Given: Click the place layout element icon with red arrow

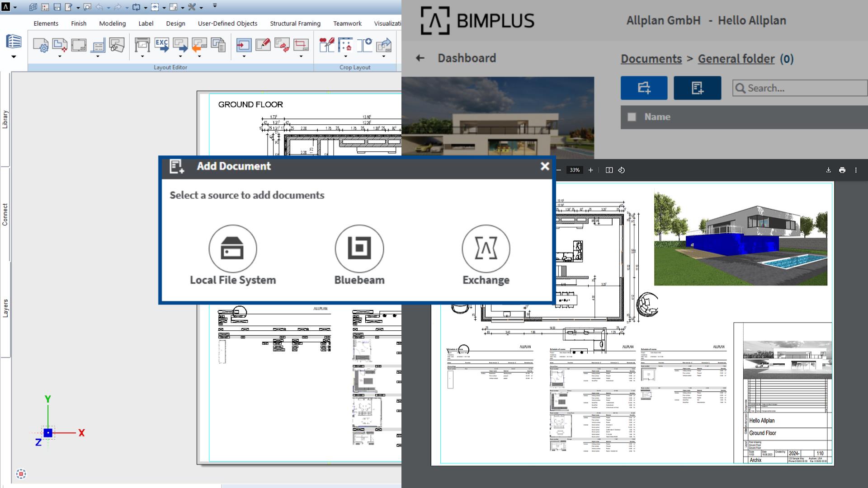Looking at the screenshot, I should (244, 45).
